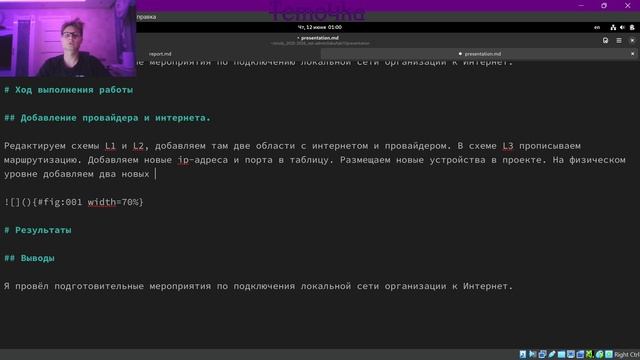Click the underlined word L3 in the paragraph
Screen dimensions: 640x360
tap(508, 146)
